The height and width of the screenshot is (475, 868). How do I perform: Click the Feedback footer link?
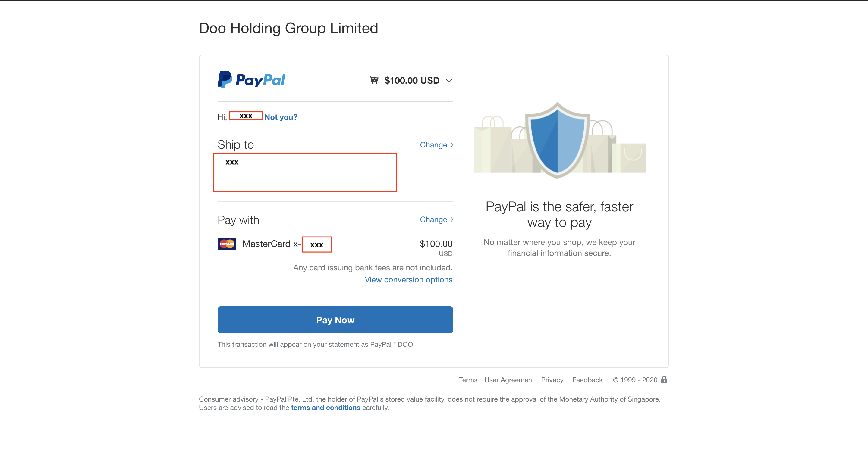coord(587,380)
